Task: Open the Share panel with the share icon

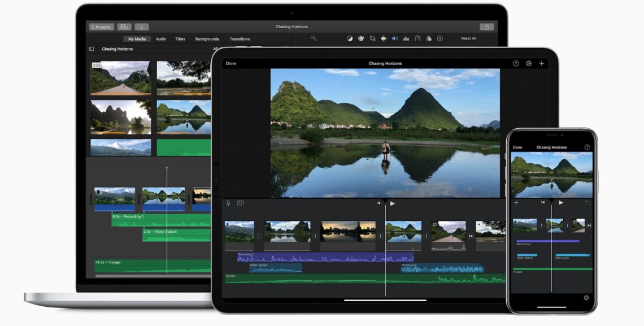Action: click(x=487, y=26)
